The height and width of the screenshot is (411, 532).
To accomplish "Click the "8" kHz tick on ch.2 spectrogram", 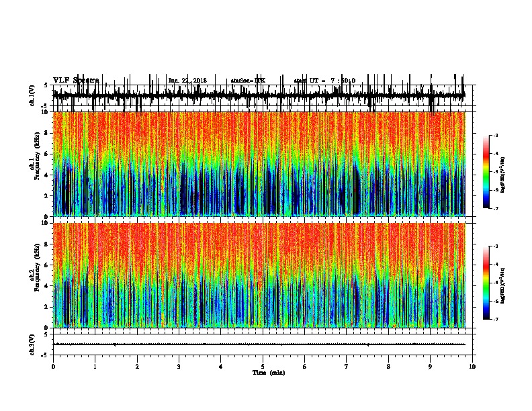I will click(x=46, y=244).
